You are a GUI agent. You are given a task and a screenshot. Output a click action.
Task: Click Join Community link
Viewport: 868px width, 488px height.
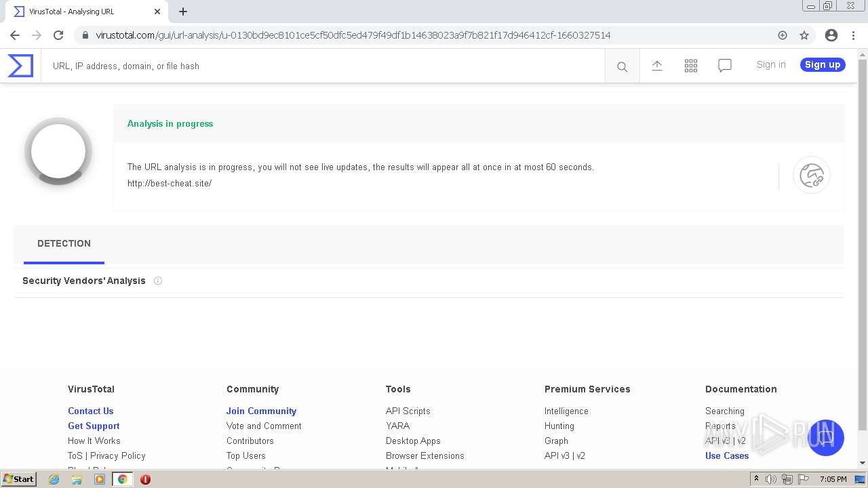click(x=261, y=411)
